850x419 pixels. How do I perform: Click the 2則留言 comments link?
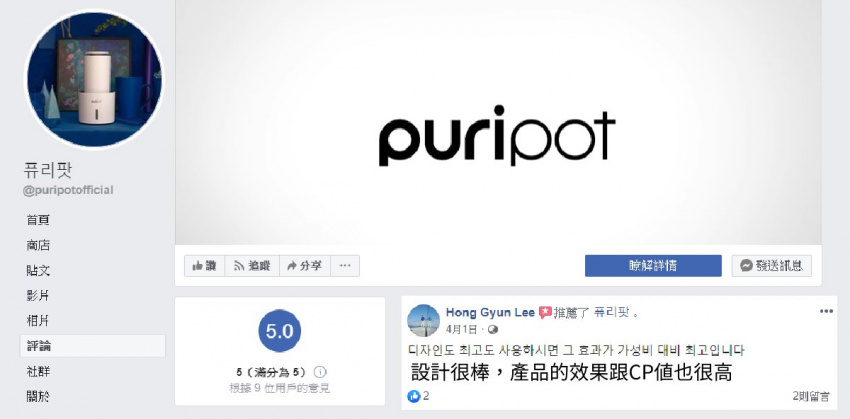(x=810, y=397)
